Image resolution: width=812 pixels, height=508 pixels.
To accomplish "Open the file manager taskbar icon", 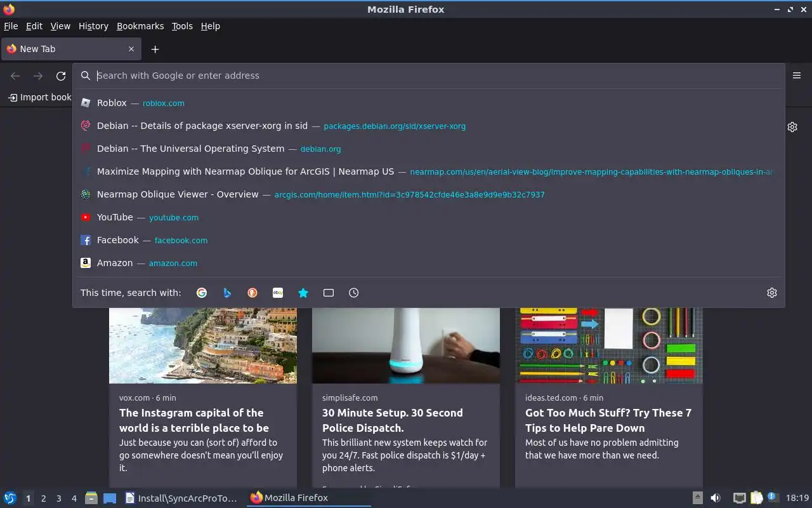I will 91,498.
